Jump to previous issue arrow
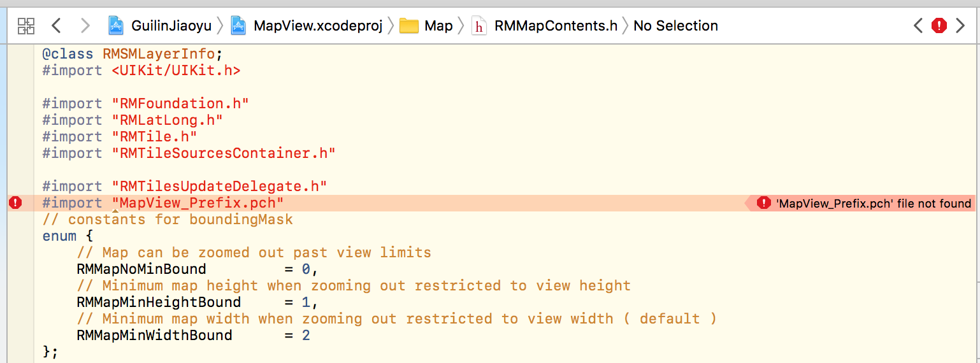Screen dimensions: 980x363 (918, 25)
